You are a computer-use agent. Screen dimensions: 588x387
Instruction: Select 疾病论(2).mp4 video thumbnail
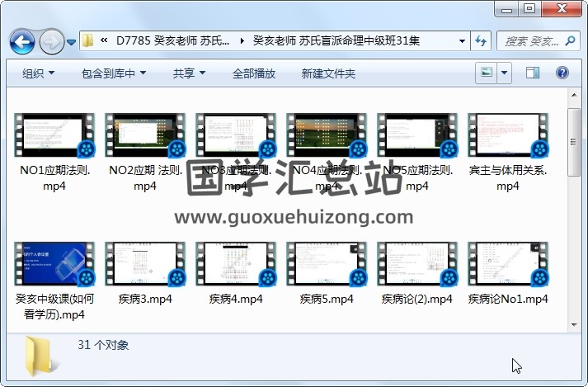pyautogui.click(x=418, y=264)
